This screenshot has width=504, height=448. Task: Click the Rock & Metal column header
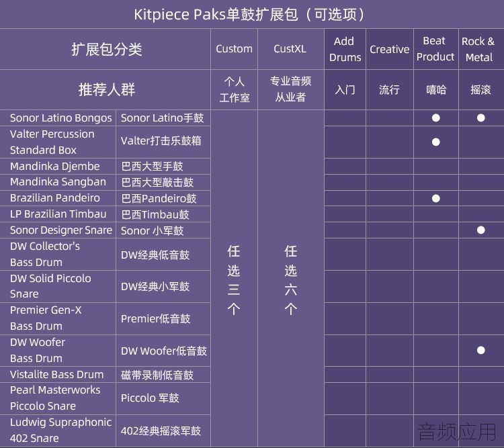[x=481, y=49]
